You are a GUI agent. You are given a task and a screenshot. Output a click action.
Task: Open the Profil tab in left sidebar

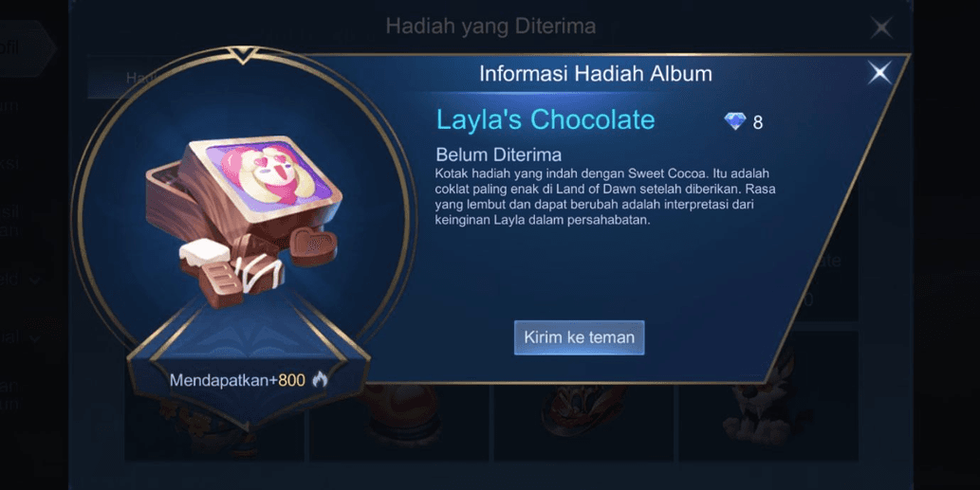tap(24, 48)
